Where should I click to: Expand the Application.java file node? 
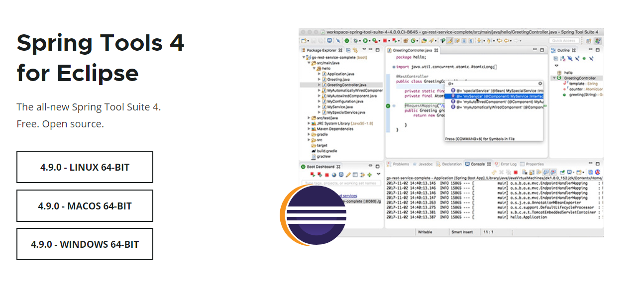point(319,74)
